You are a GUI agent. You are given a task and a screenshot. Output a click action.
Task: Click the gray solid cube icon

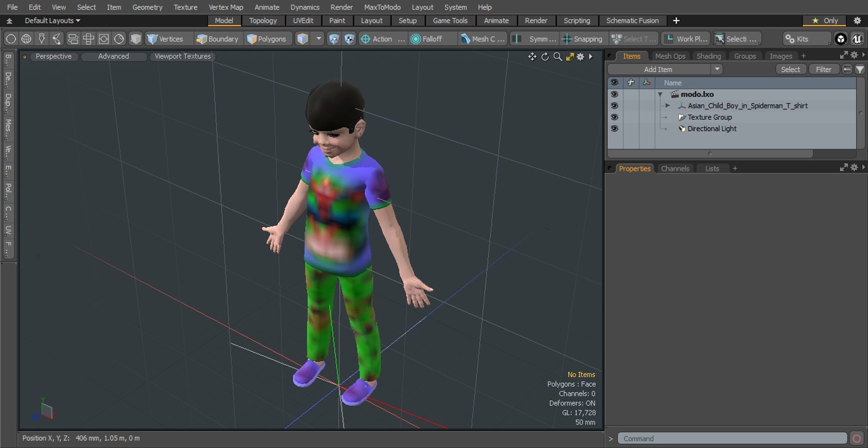136,39
